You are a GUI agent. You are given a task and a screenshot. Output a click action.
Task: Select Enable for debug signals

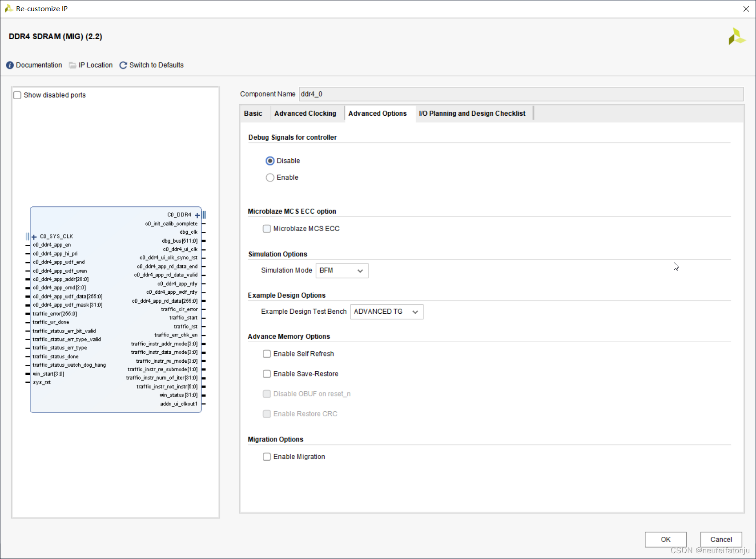(270, 178)
